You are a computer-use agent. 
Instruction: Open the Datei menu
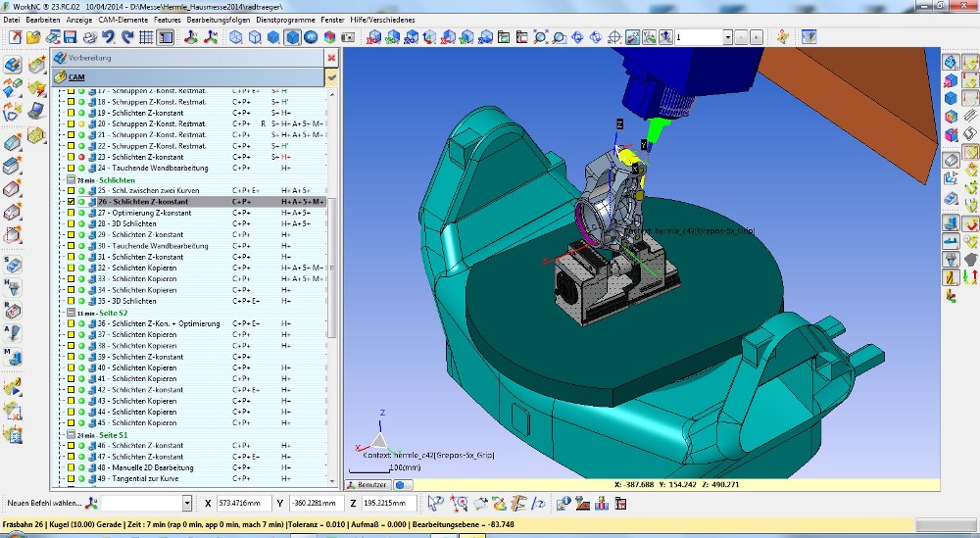(x=11, y=20)
